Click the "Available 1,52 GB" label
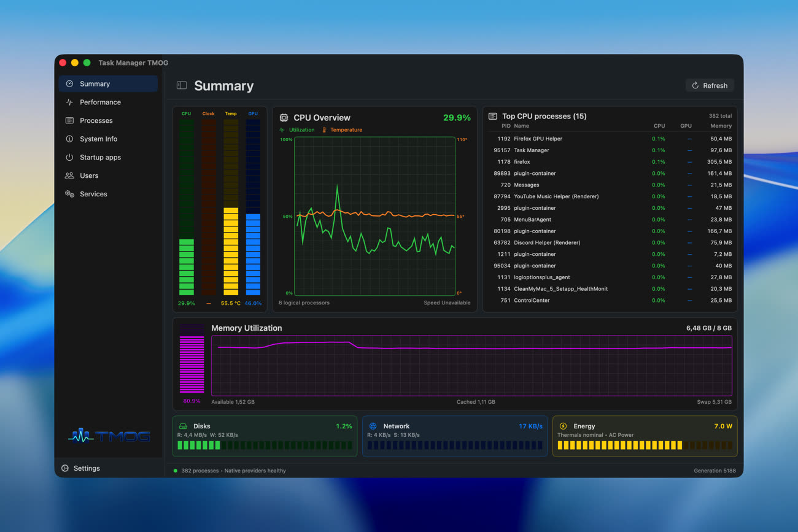This screenshot has height=532, width=798. pyautogui.click(x=233, y=402)
